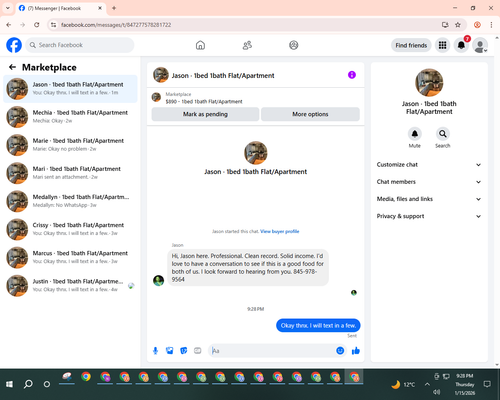Open the notifications bell with badge
The width and height of the screenshot is (500, 400).
pos(462,45)
